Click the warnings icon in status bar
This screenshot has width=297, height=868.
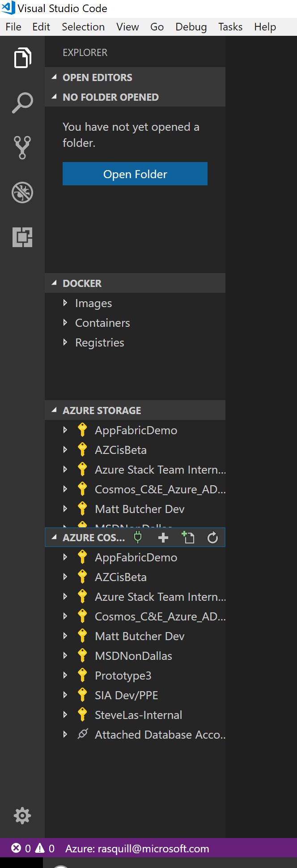[x=40, y=848]
